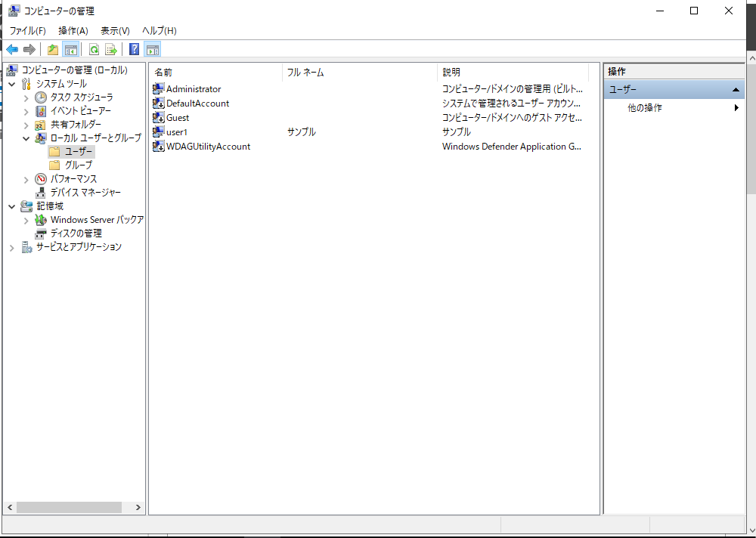
Task: Click the Guest account description text
Action: coord(512,118)
